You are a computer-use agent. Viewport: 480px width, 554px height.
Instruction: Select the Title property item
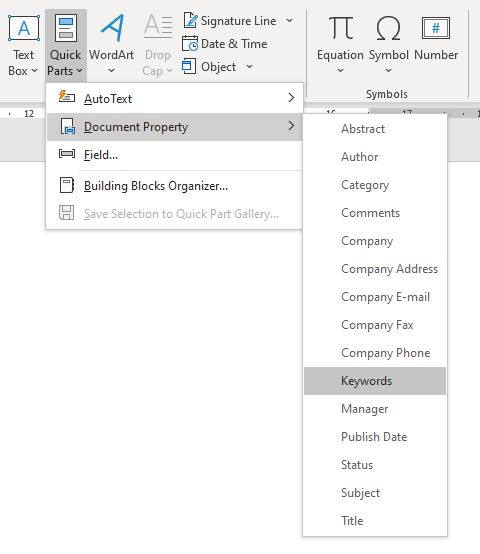click(x=375, y=521)
